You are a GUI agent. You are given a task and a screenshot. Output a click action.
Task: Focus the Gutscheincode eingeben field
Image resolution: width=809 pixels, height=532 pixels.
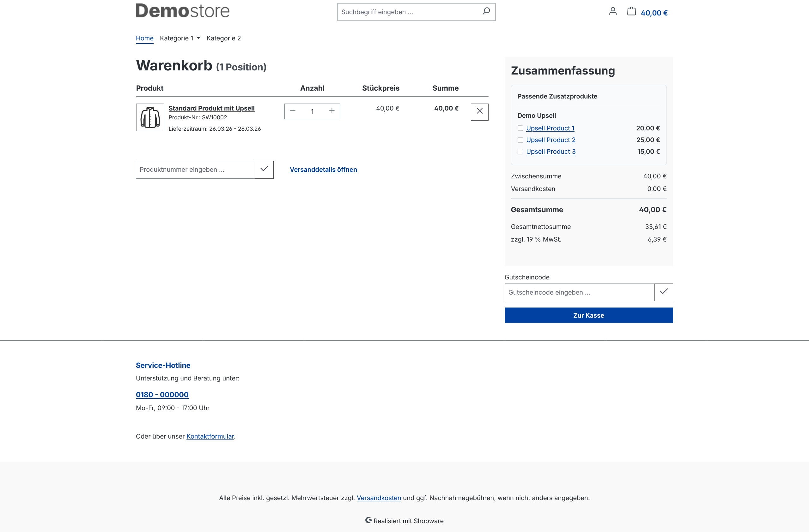point(579,292)
